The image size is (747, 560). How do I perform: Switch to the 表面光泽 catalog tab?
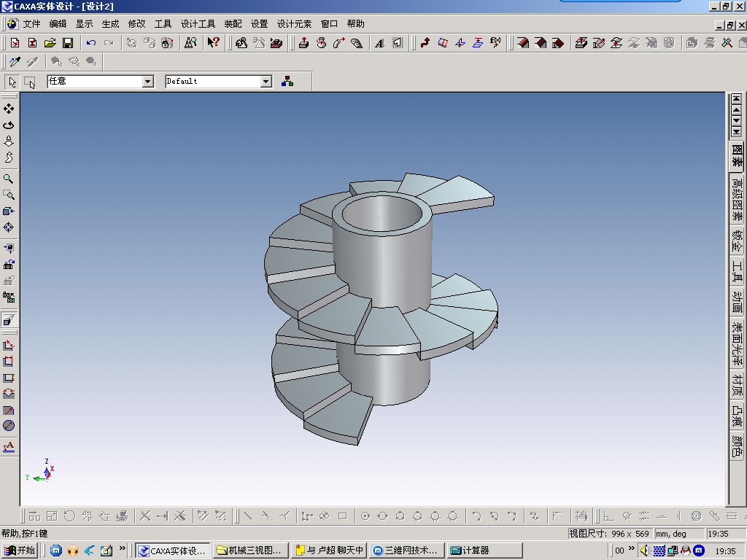click(737, 344)
